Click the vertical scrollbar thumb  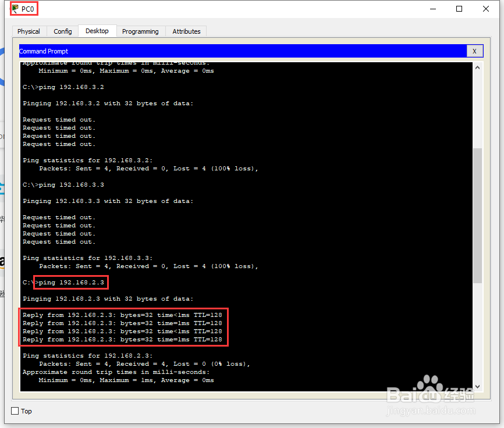point(477,216)
